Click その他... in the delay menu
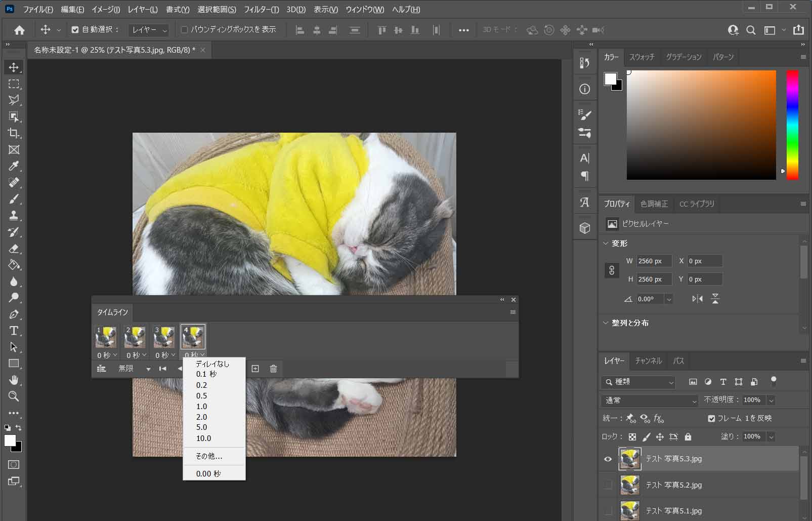The height and width of the screenshot is (521, 812). pyautogui.click(x=209, y=456)
